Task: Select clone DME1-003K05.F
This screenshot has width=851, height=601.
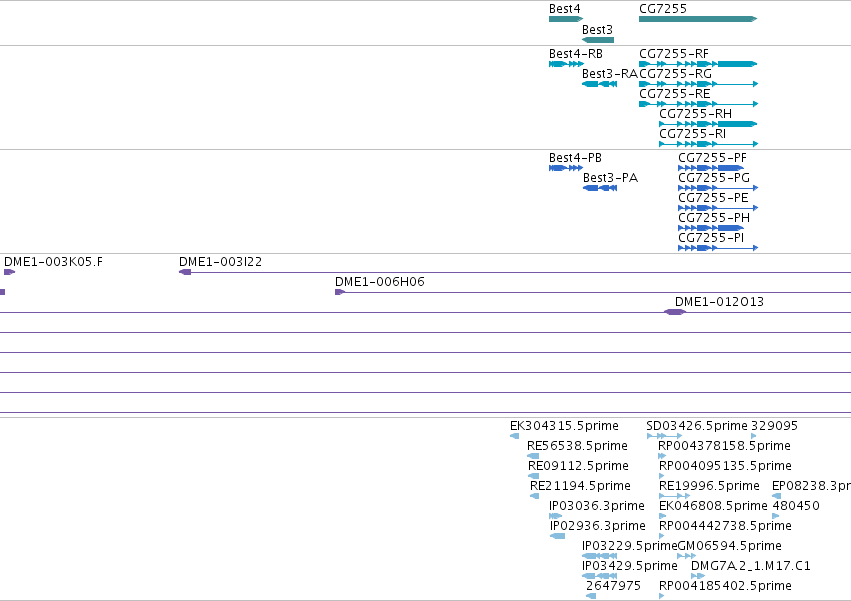Action: pos(10,272)
